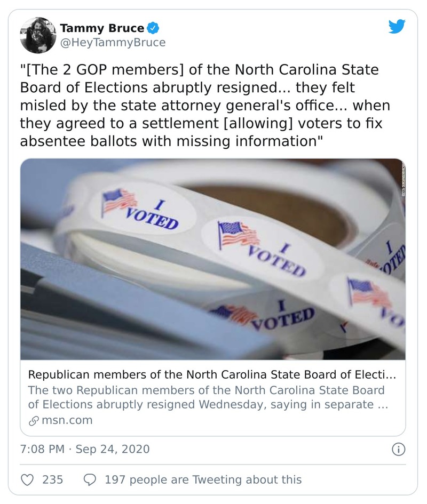Click the reply speech bubble icon

(91, 479)
